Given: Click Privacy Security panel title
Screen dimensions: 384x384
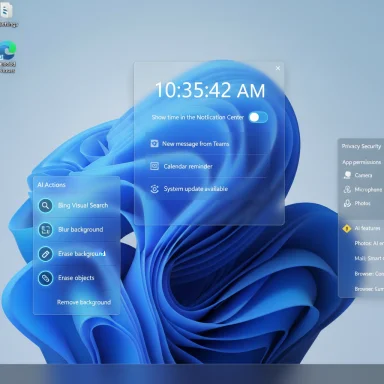Looking at the screenshot, I should 361,146.
